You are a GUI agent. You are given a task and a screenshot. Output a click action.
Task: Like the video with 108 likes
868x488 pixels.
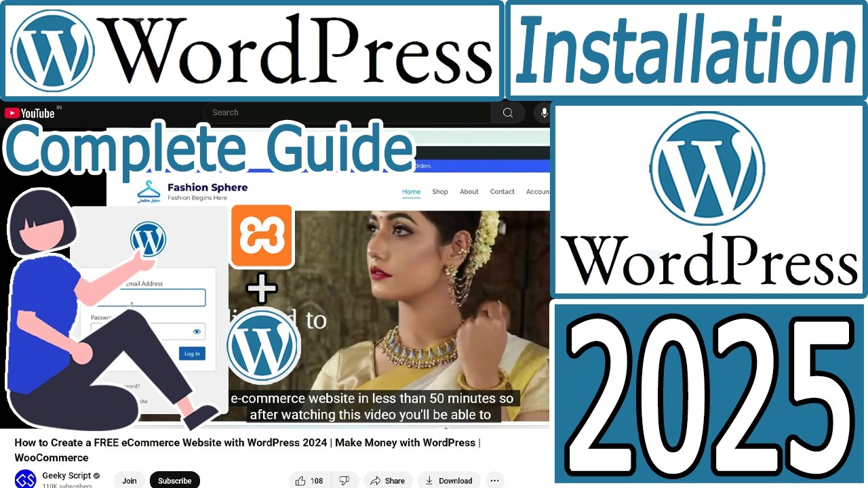click(309, 481)
